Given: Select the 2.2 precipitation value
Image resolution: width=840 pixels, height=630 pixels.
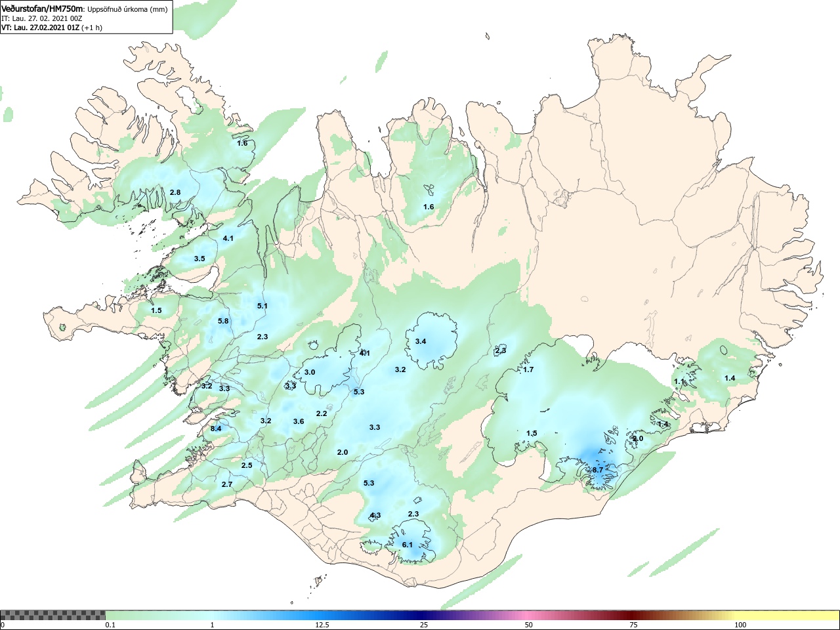Looking at the screenshot, I should click(x=322, y=413).
